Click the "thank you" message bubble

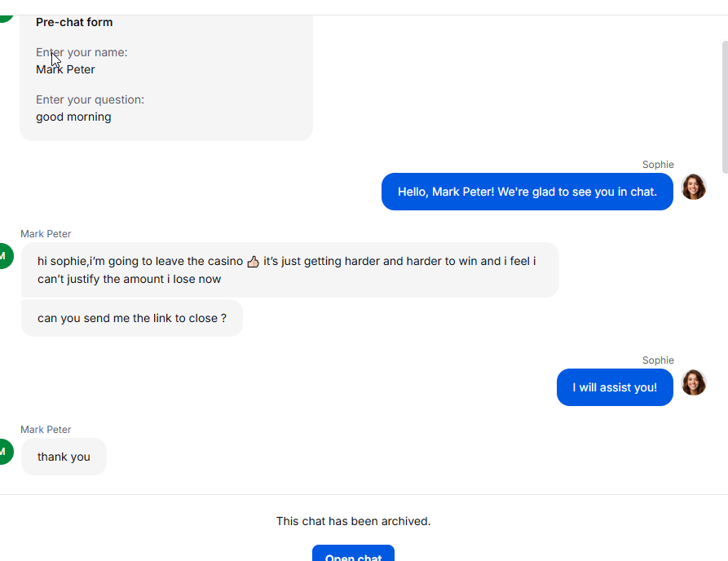point(64,457)
